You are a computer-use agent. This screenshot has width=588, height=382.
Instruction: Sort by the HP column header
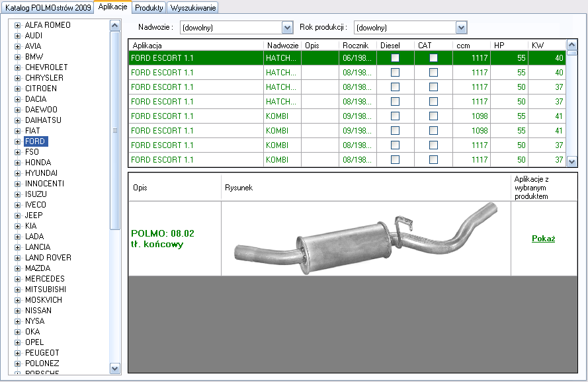pos(509,46)
